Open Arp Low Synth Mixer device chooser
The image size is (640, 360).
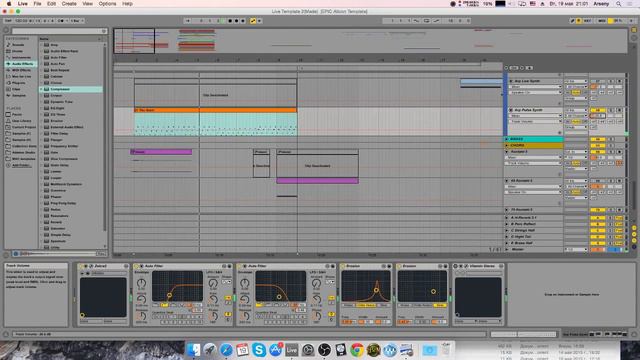coord(535,87)
